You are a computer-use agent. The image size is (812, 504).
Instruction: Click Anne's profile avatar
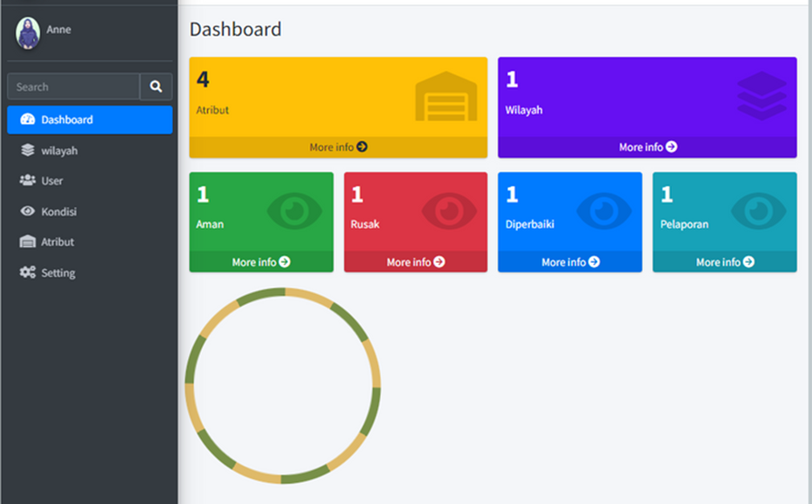(28, 33)
